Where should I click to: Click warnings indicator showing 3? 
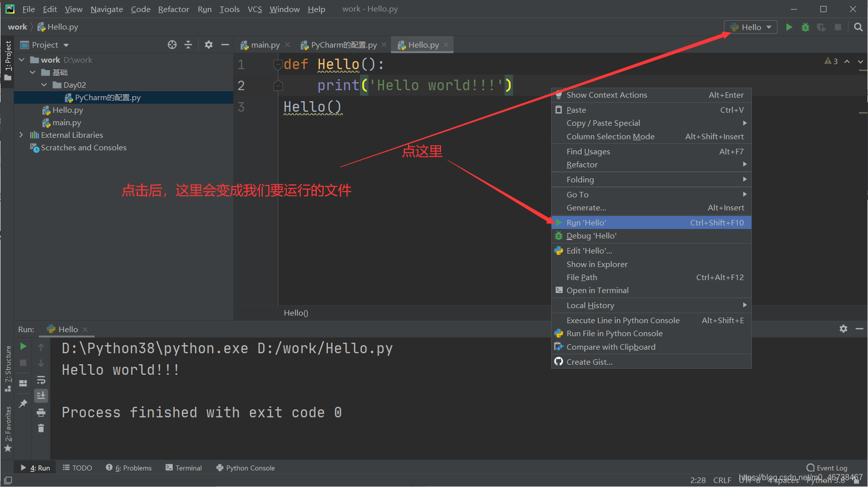831,61
